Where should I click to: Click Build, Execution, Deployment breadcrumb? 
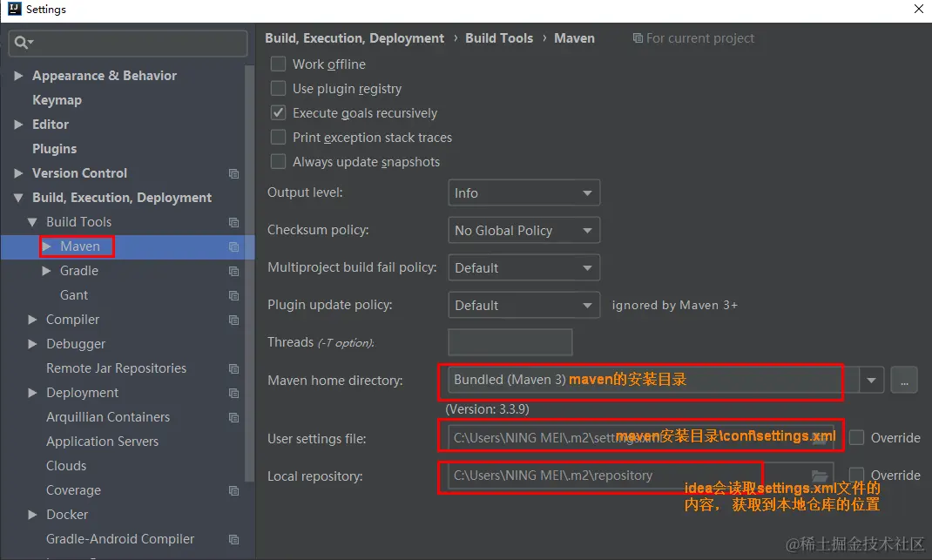tap(355, 38)
